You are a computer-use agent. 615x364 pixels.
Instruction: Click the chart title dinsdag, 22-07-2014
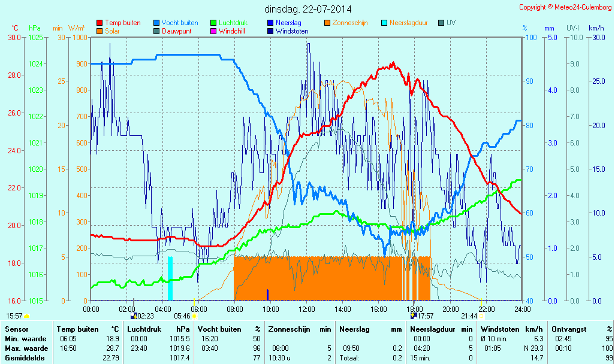(307, 9)
